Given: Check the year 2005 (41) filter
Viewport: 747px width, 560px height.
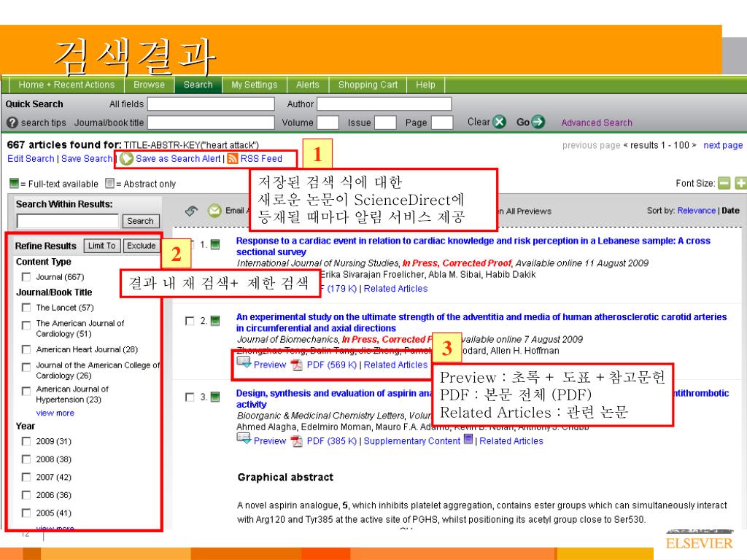Looking at the screenshot, I should [x=26, y=513].
